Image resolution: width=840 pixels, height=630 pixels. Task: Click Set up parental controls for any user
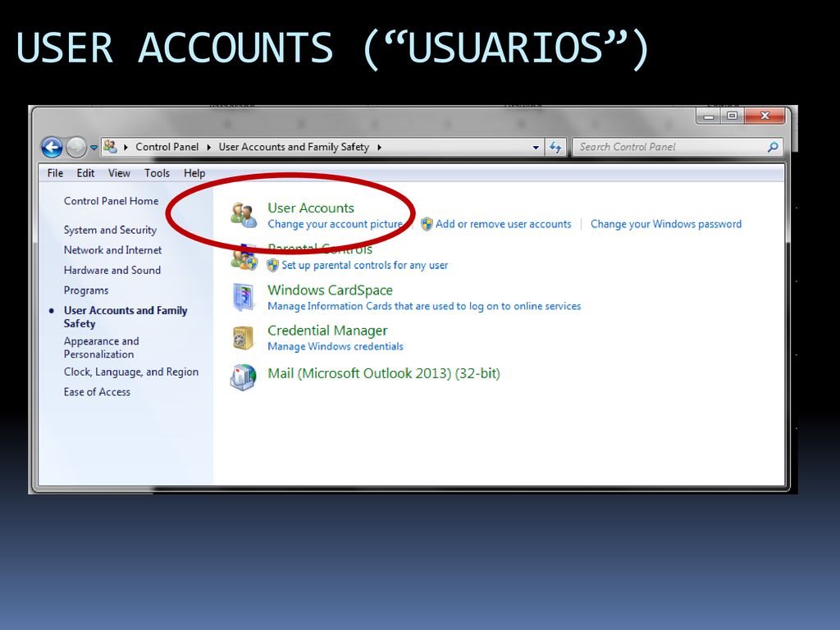pos(365,265)
